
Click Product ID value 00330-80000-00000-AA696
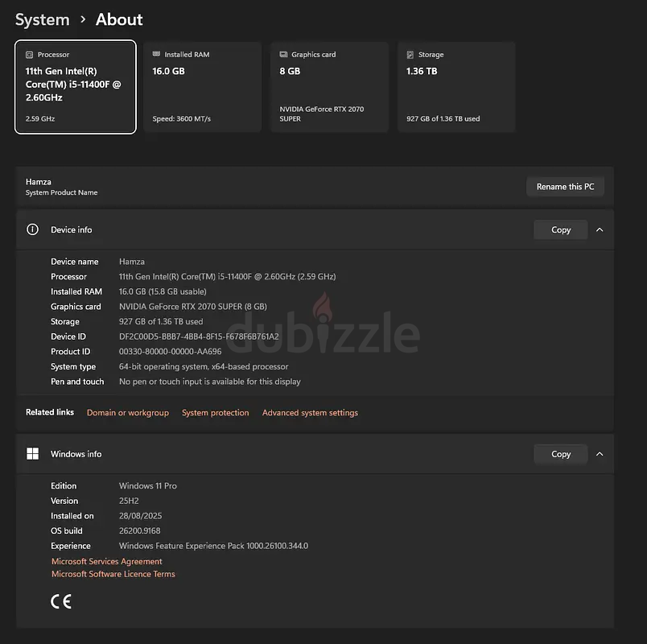170,351
